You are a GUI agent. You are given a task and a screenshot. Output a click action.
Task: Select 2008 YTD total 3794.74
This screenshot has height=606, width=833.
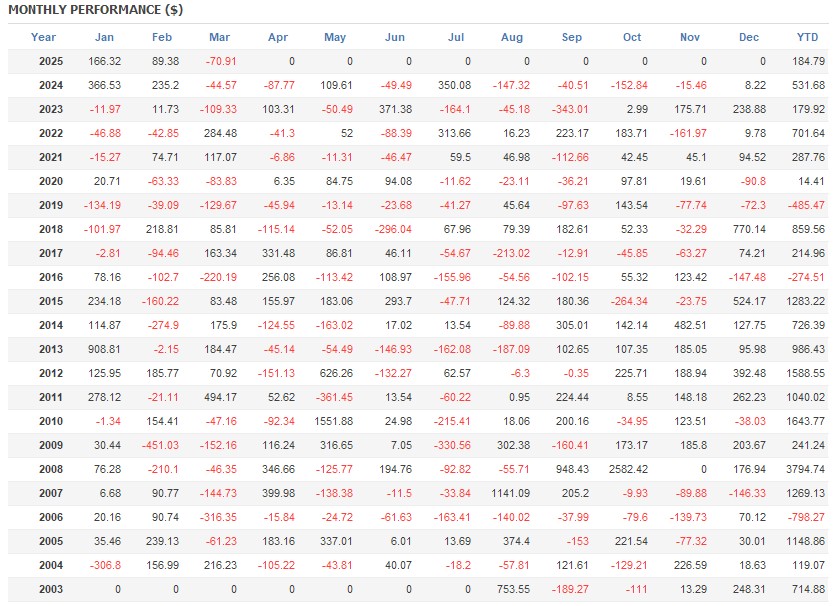click(805, 469)
